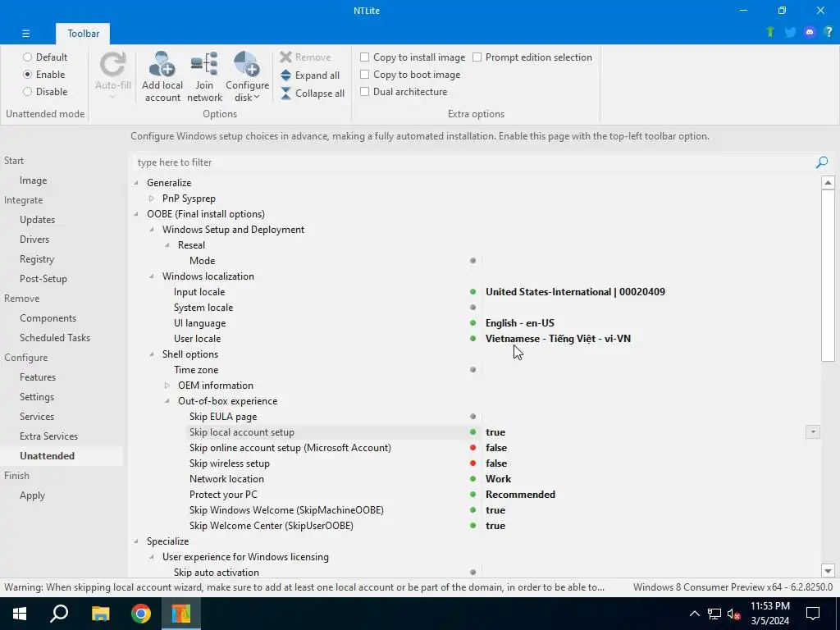840x630 pixels.
Task: Click the green update arrow icon
Action: pyautogui.click(x=770, y=32)
